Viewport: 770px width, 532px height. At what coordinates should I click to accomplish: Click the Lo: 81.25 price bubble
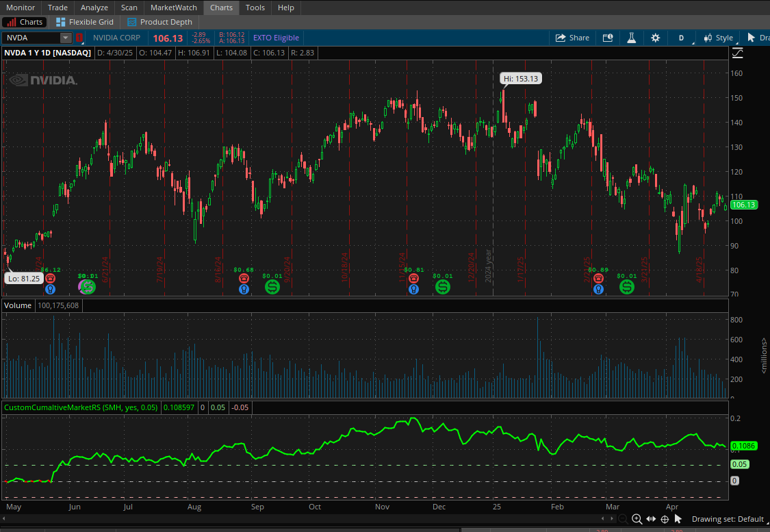(x=23, y=279)
